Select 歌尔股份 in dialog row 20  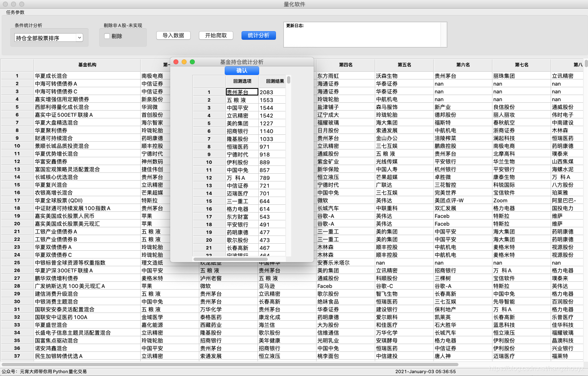click(x=242, y=240)
